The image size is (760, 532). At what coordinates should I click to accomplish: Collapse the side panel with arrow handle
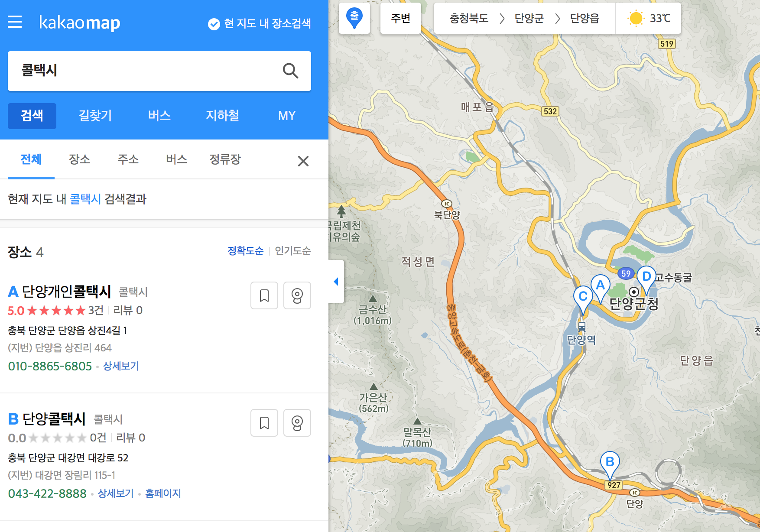[x=336, y=282]
